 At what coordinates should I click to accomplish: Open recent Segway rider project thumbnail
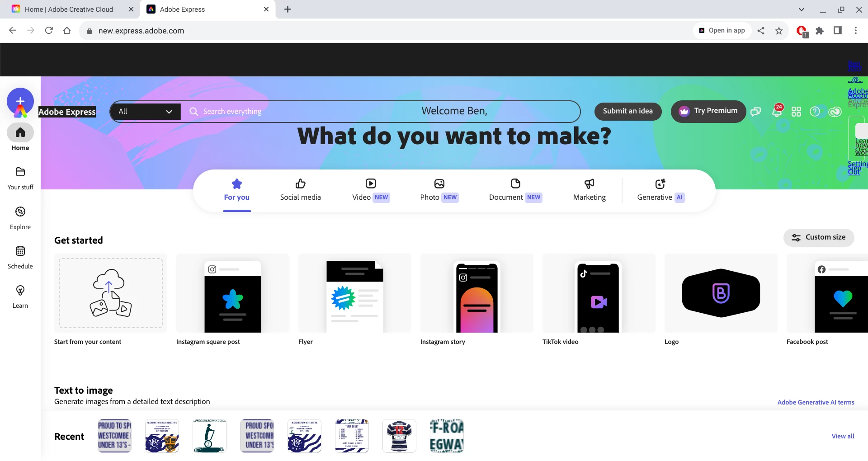click(209, 436)
